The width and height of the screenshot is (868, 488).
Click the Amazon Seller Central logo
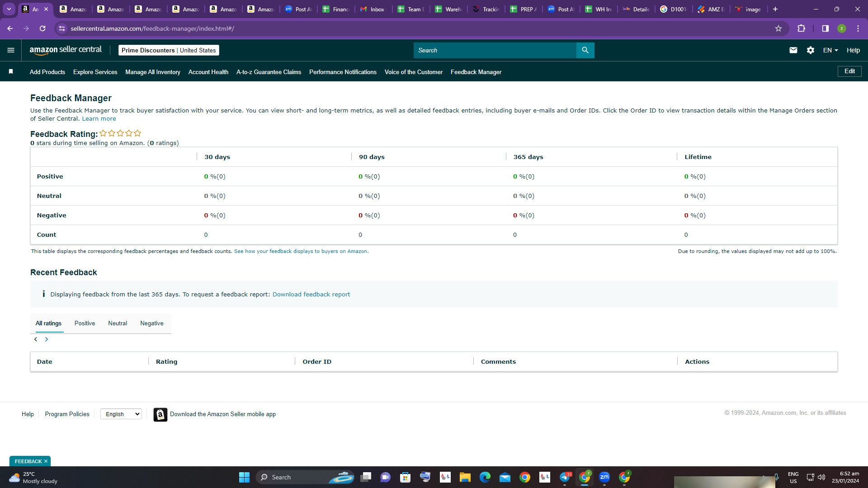click(66, 50)
